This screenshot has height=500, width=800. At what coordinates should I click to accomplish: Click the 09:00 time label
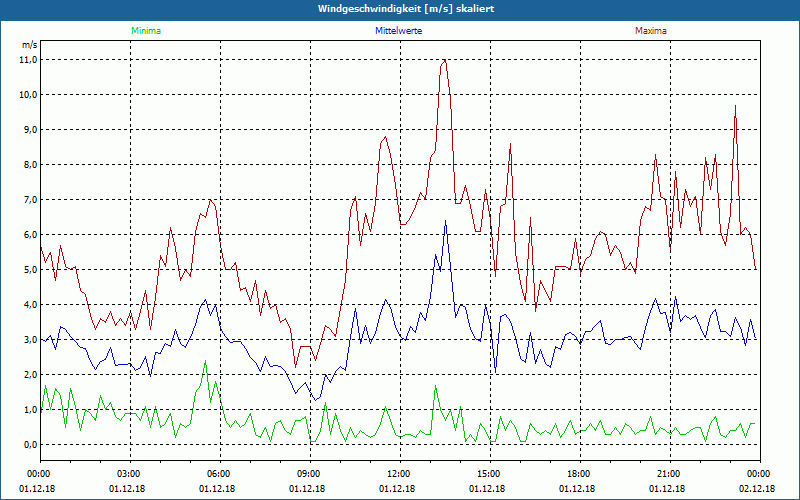coord(310,474)
